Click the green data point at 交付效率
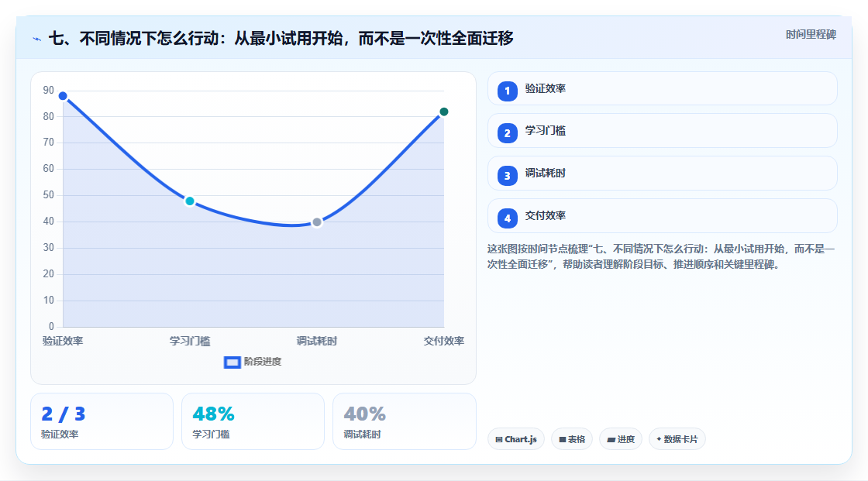The width and height of the screenshot is (868, 481). pyautogui.click(x=444, y=112)
